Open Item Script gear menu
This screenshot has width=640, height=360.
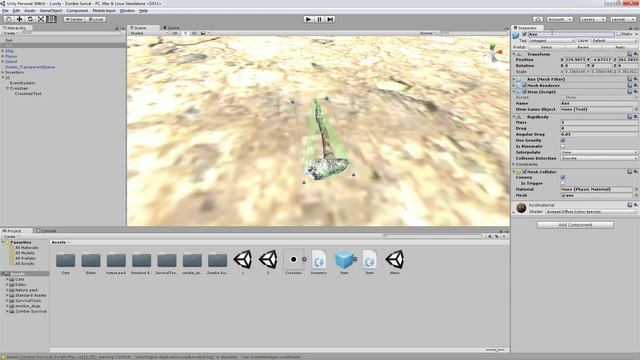[x=636, y=92]
